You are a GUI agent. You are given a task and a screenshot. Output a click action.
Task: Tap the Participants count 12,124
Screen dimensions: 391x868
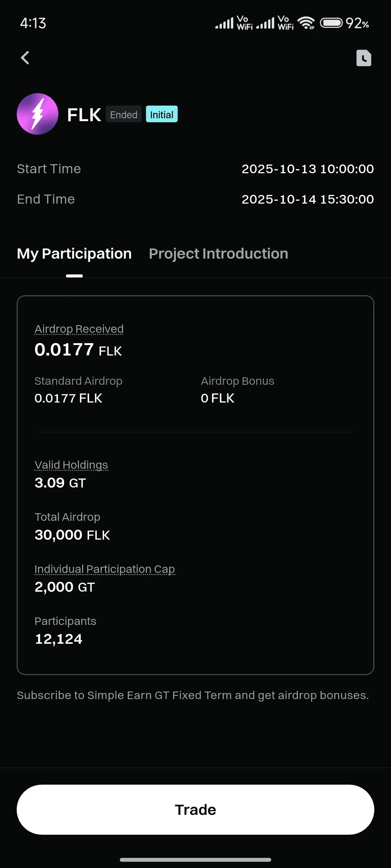click(x=59, y=639)
